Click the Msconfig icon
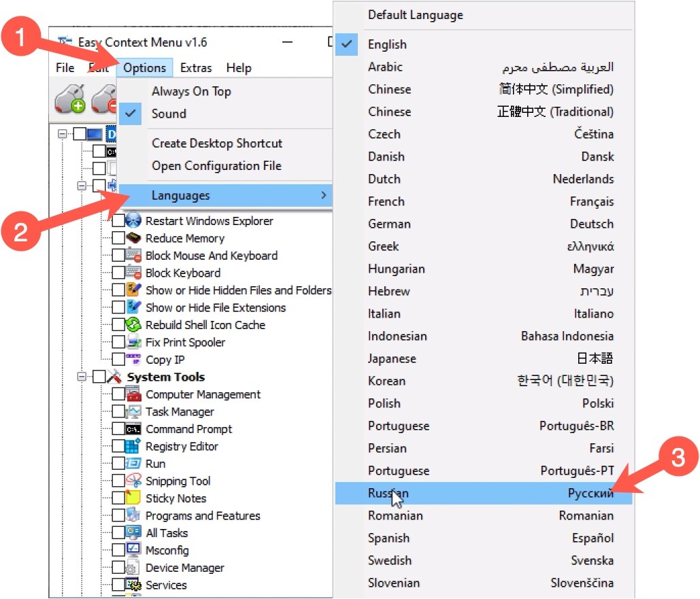Image resolution: width=700 pixels, height=599 pixels. coord(133,550)
